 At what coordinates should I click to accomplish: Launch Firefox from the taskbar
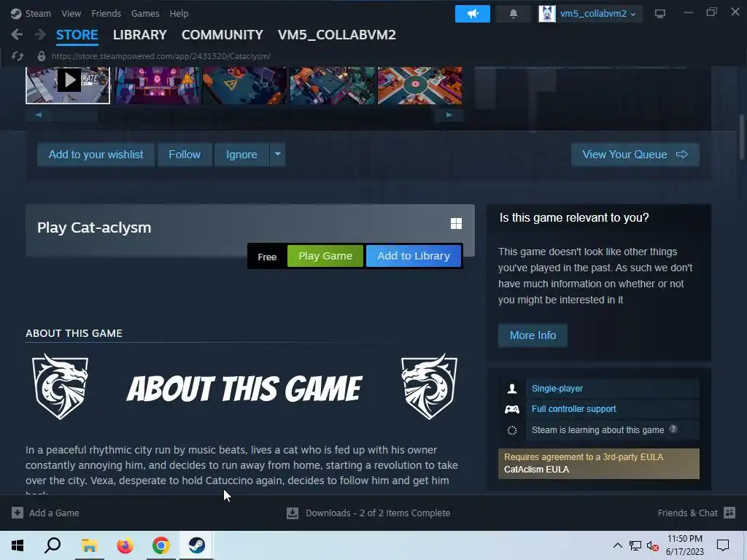[125, 545]
